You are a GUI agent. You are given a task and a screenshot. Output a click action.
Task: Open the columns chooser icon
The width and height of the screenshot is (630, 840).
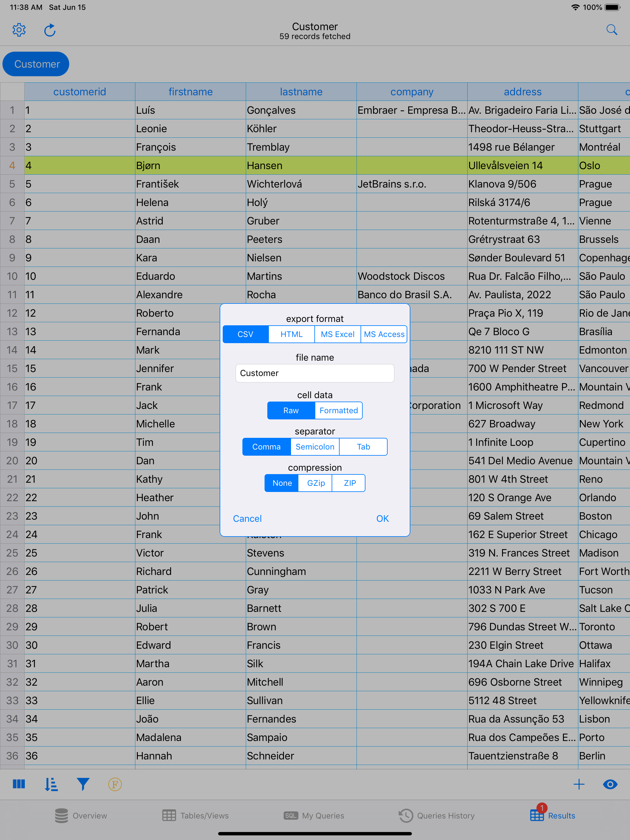pos(19,784)
